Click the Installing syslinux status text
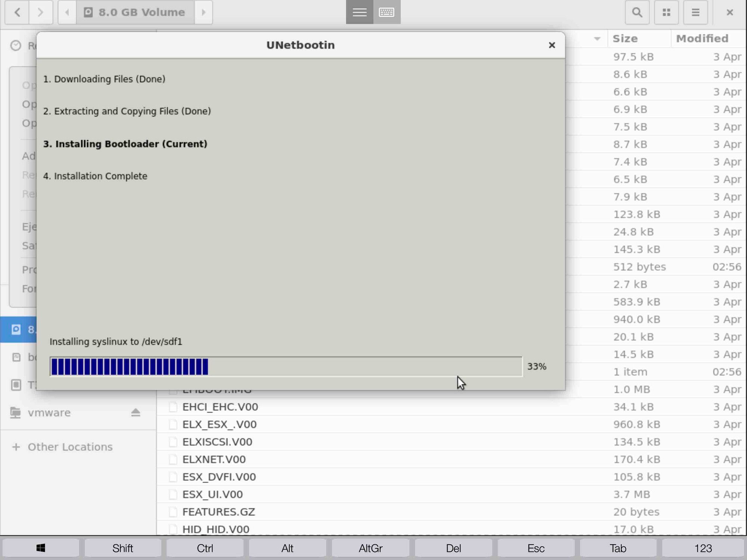 click(116, 342)
